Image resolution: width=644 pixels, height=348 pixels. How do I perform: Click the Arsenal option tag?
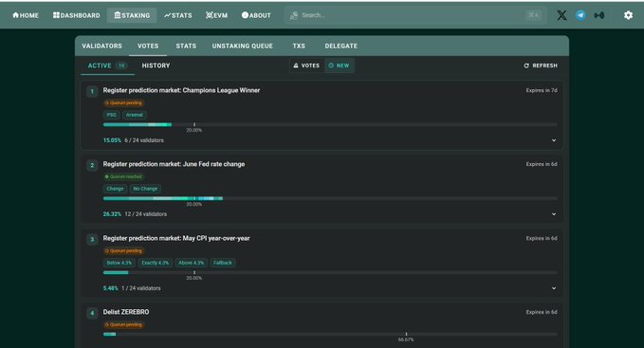135,115
